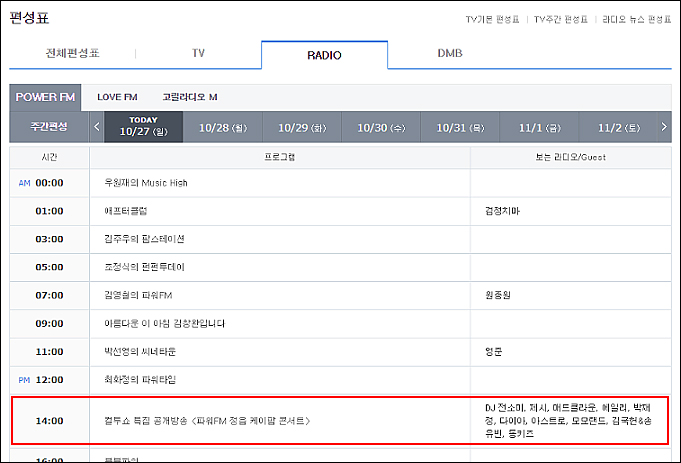Open 박선영의 씨네타운 program
Viewport: 681px width, 463px height.
click(140, 352)
